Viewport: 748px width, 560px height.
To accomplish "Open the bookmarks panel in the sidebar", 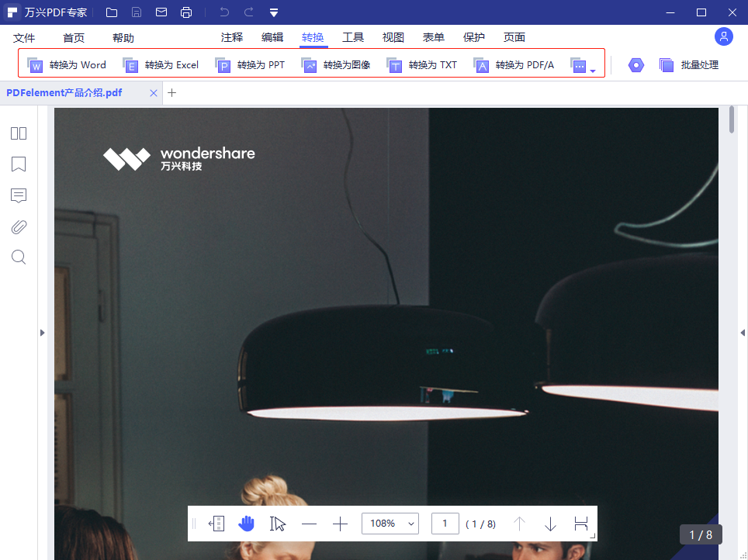I will tap(18, 164).
